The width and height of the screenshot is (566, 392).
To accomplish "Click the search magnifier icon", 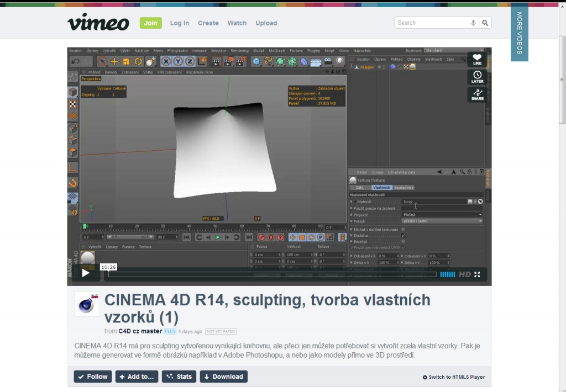I will click(x=485, y=23).
